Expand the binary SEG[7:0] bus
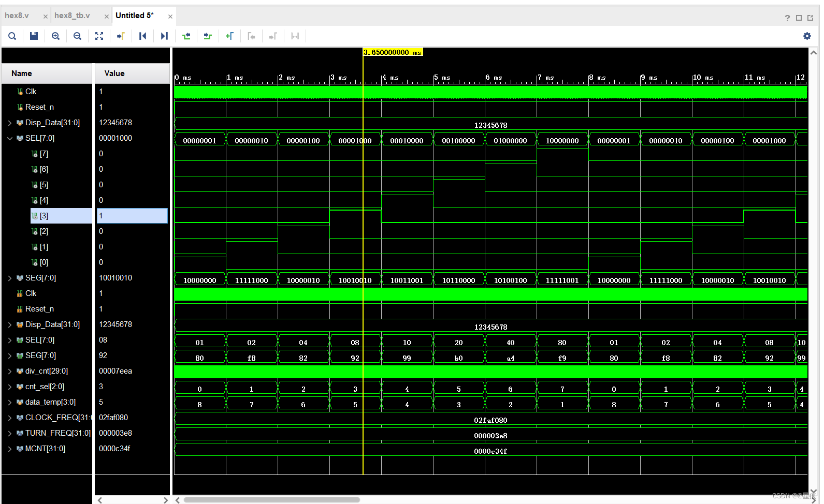This screenshot has height=504, width=824. (x=10, y=278)
